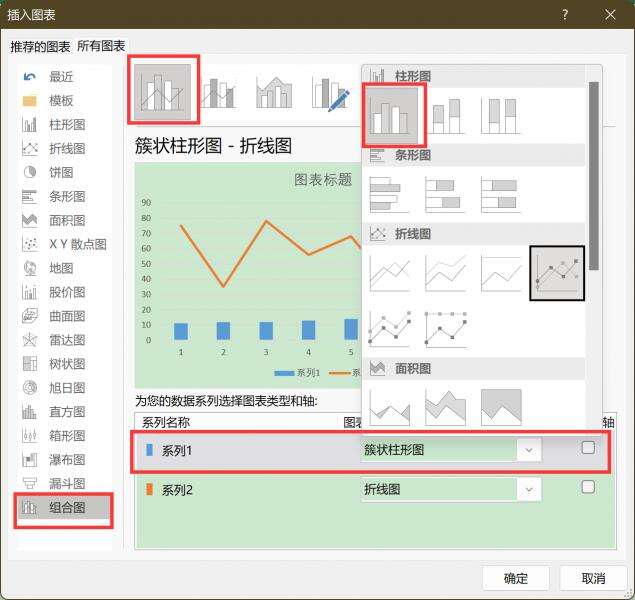
Task: Pick the basic line chart icon under 折线图
Action: (x=389, y=273)
